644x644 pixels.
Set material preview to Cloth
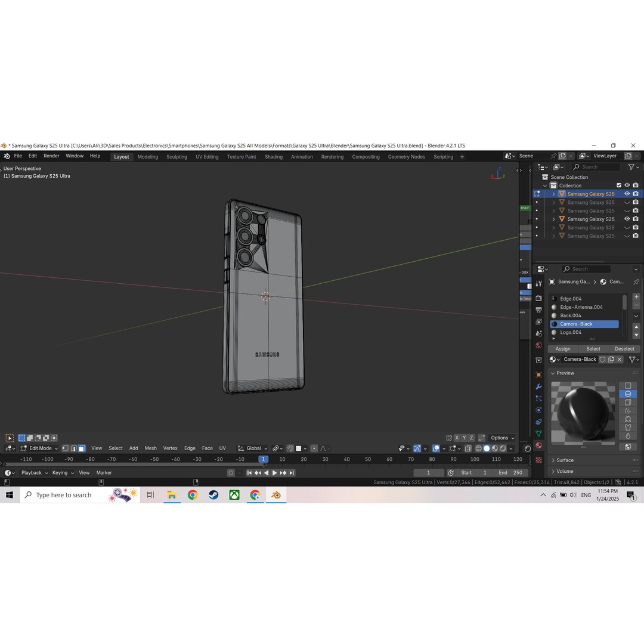(627, 428)
